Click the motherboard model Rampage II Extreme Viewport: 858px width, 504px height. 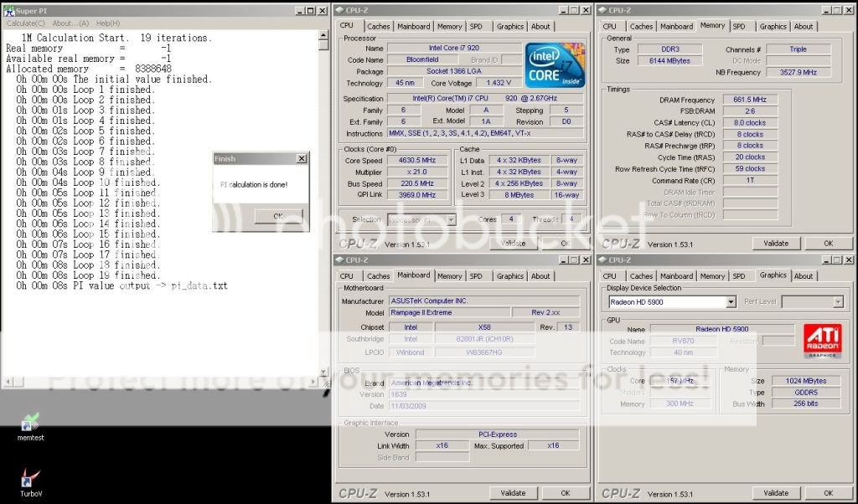point(450,312)
